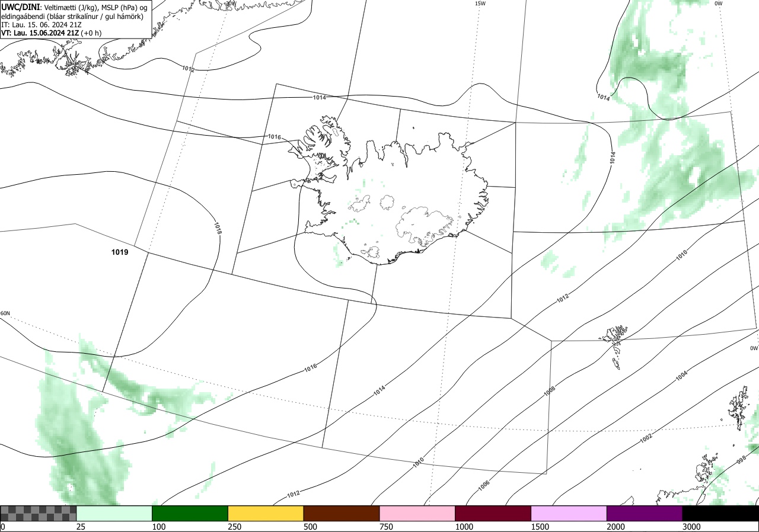Click the legend value "1000"
This screenshot has width=759, height=532.
pos(464,527)
